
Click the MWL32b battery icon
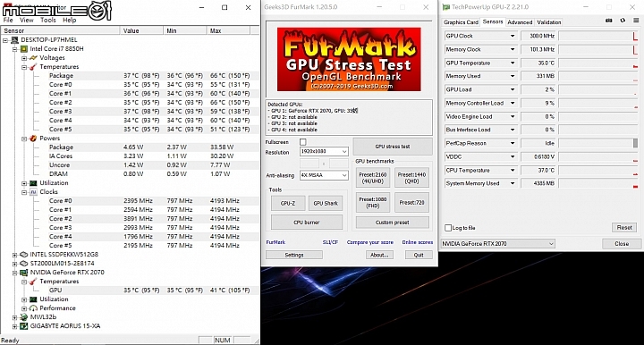(24, 317)
